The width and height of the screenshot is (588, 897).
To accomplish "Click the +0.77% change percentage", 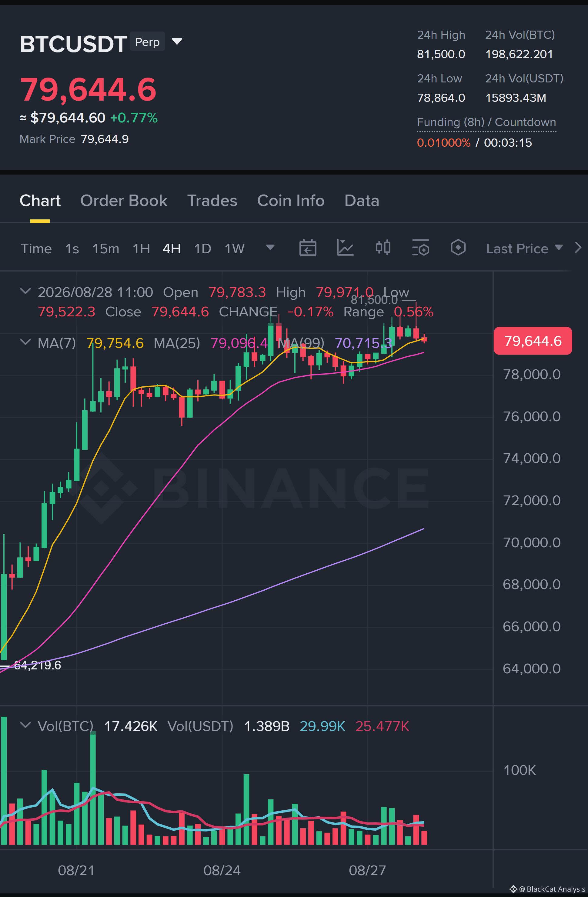I will pos(134,118).
